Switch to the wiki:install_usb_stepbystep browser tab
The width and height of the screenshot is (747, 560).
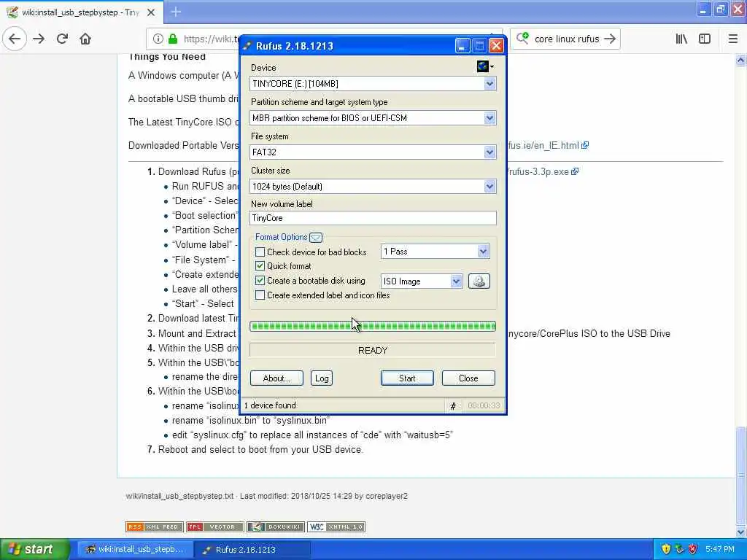click(81, 12)
